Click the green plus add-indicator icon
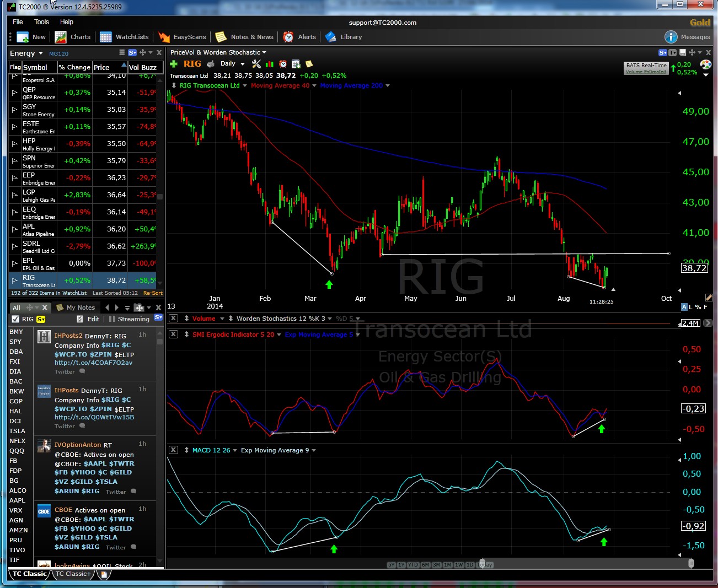The image size is (718, 588). [x=174, y=64]
